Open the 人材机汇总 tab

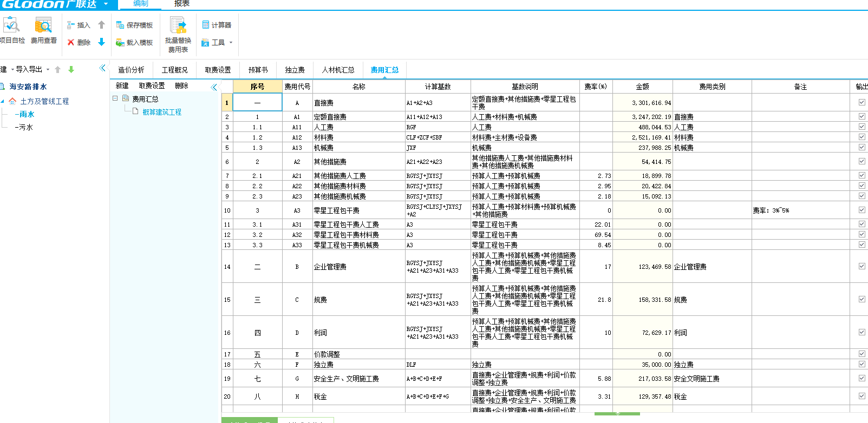point(338,70)
